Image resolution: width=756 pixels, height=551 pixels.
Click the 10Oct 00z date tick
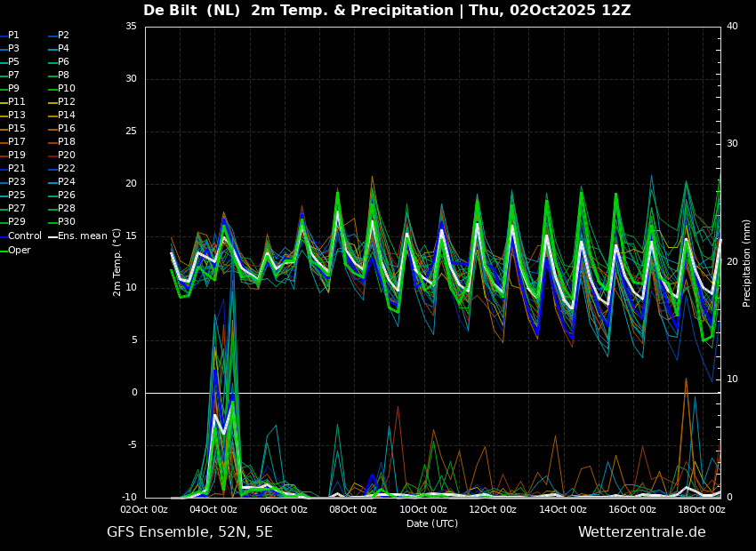point(423,509)
